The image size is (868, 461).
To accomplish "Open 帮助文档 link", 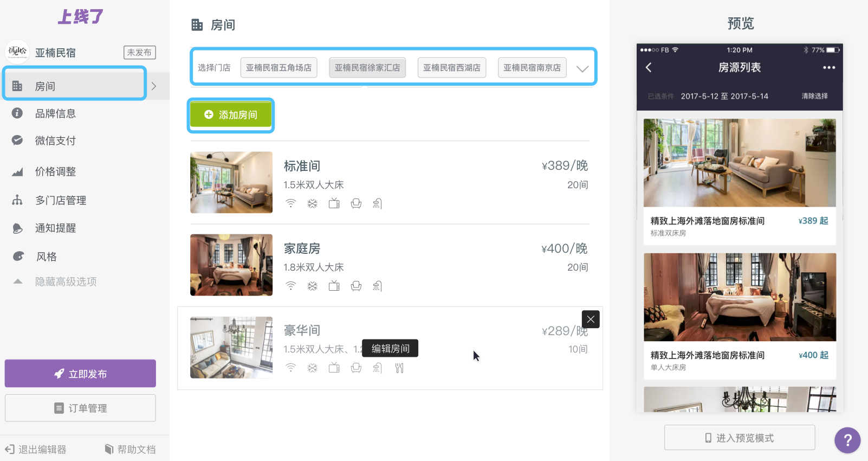I will (130, 449).
